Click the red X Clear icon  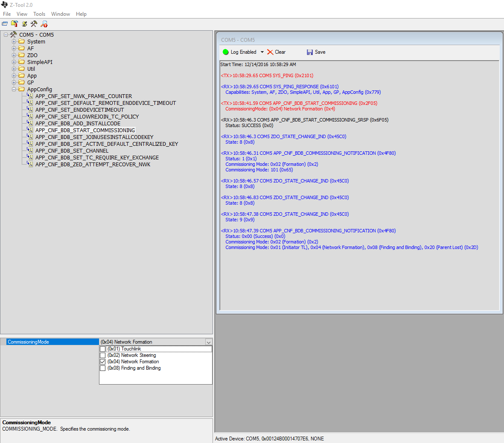tap(270, 52)
